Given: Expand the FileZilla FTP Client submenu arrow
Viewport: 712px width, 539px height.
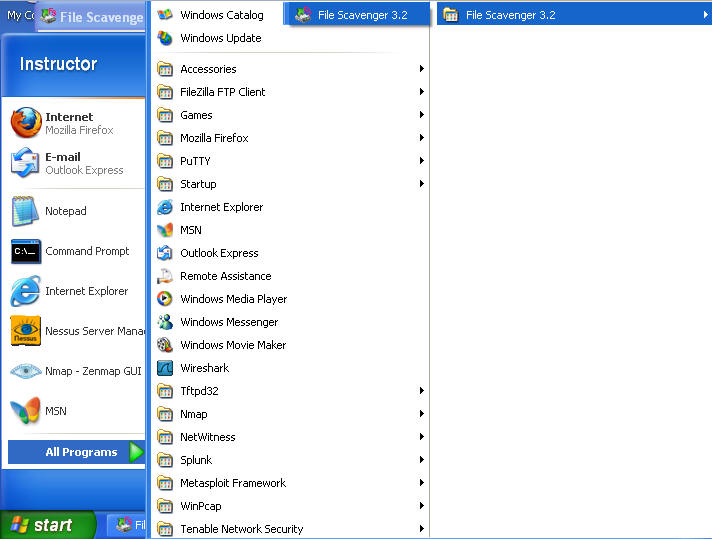Looking at the screenshot, I should [422, 92].
